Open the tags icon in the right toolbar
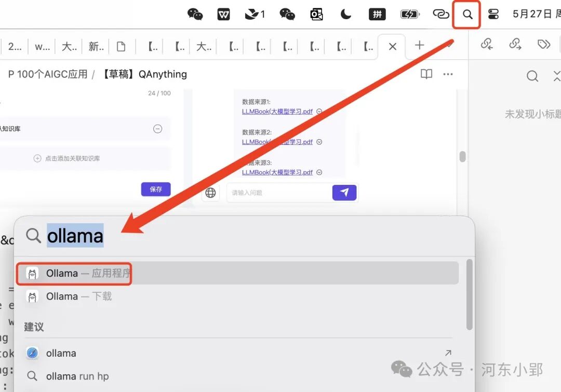Viewport: 561px width, 392px height. 544,44
